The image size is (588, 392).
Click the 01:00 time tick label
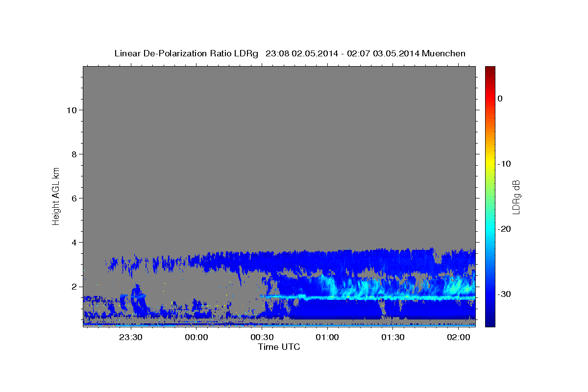[x=327, y=337]
